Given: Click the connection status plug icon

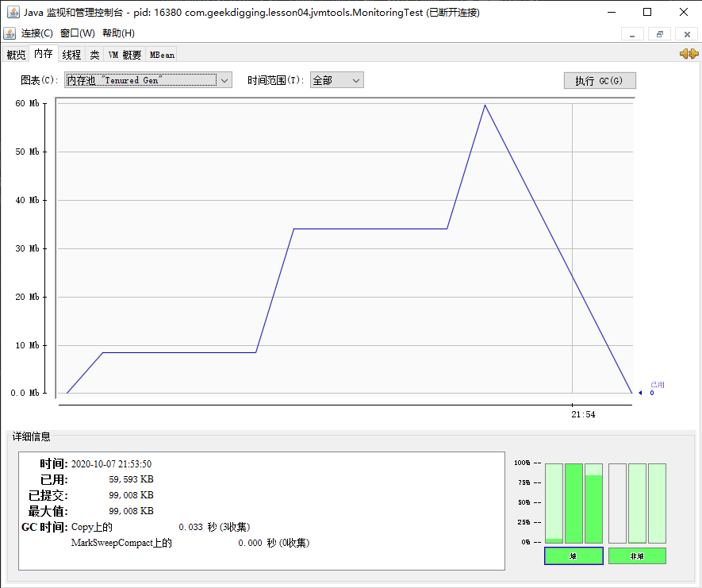Looking at the screenshot, I should pyautogui.click(x=689, y=54).
